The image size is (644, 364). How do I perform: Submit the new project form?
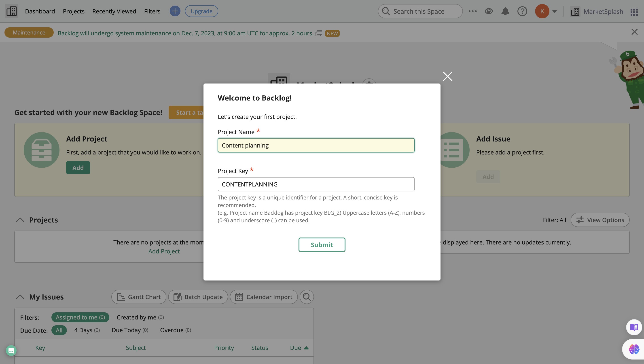click(x=322, y=245)
